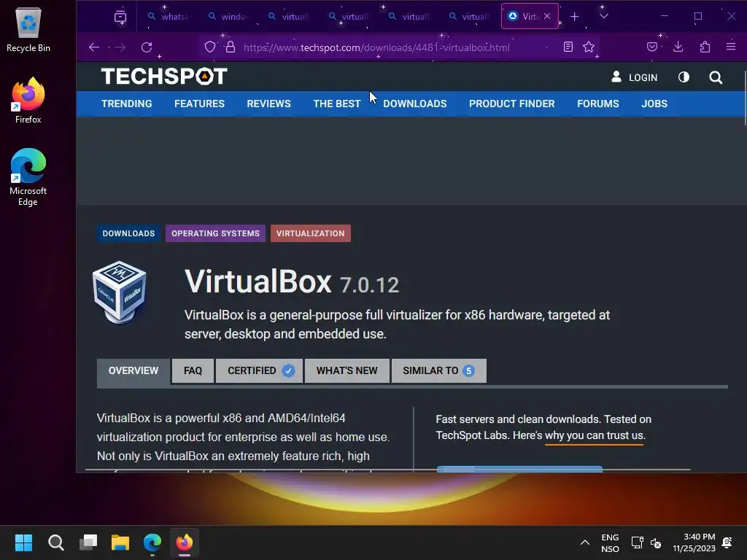The width and height of the screenshot is (747, 560).
Task: Click the TechSpot LOGIN link
Action: pos(634,77)
